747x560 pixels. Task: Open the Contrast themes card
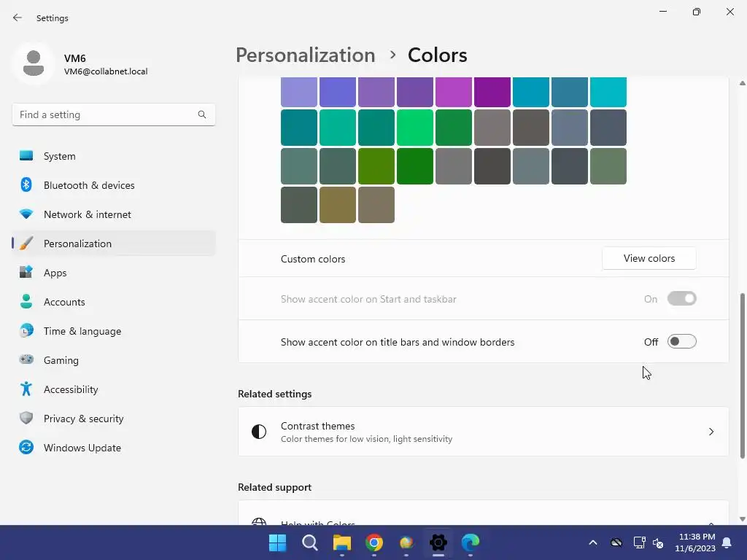point(483,432)
